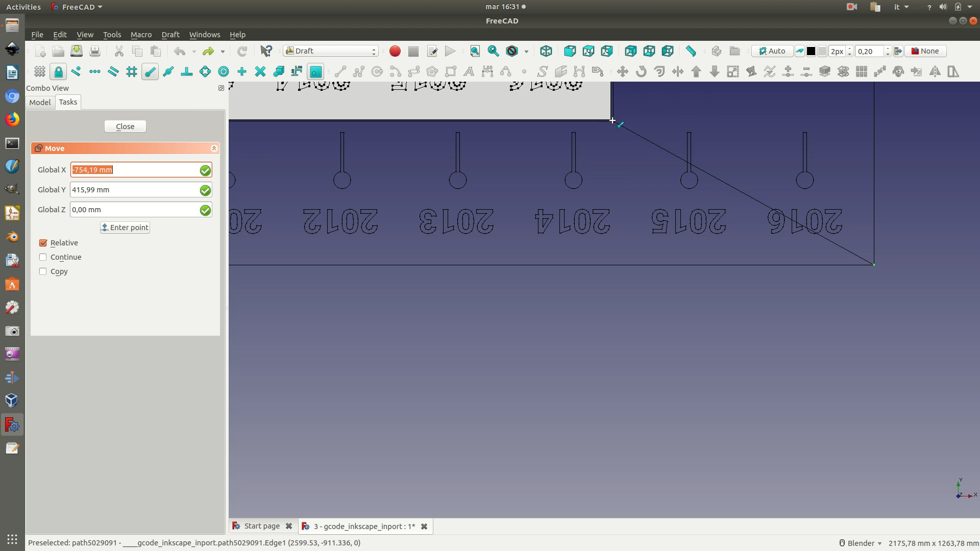Open the Macro menu
Screen dimensions: 980x551
141,35
